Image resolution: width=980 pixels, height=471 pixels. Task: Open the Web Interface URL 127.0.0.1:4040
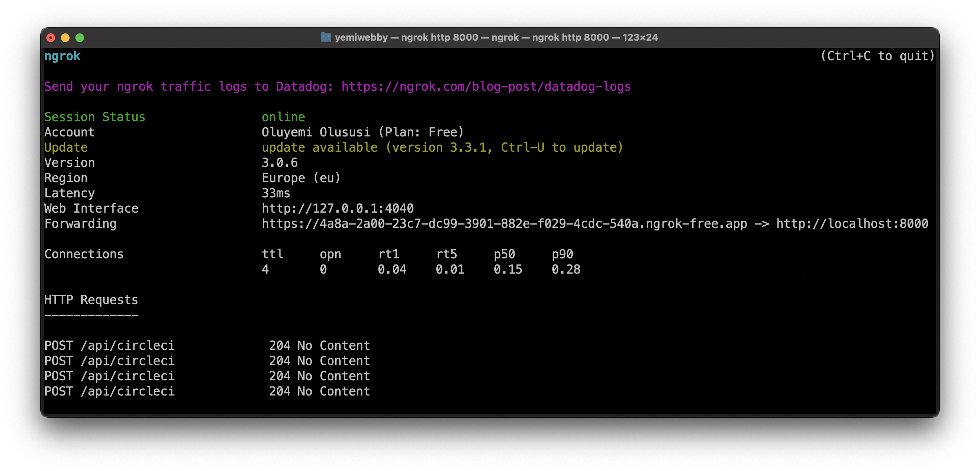pyautogui.click(x=337, y=208)
